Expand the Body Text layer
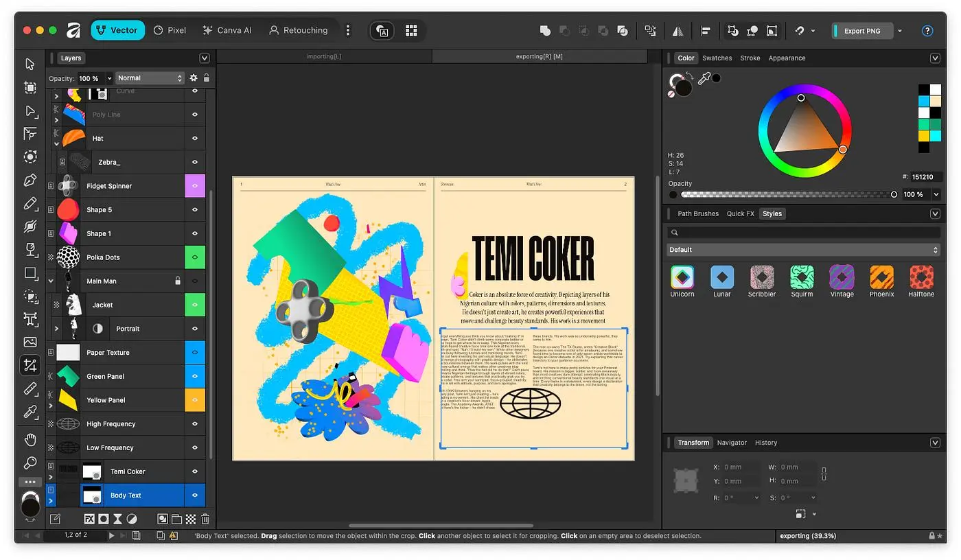The image size is (961, 560). [x=51, y=501]
